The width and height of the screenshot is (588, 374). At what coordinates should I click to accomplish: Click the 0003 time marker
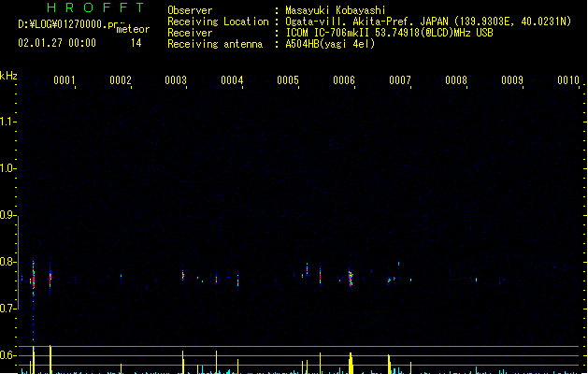pos(176,80)
